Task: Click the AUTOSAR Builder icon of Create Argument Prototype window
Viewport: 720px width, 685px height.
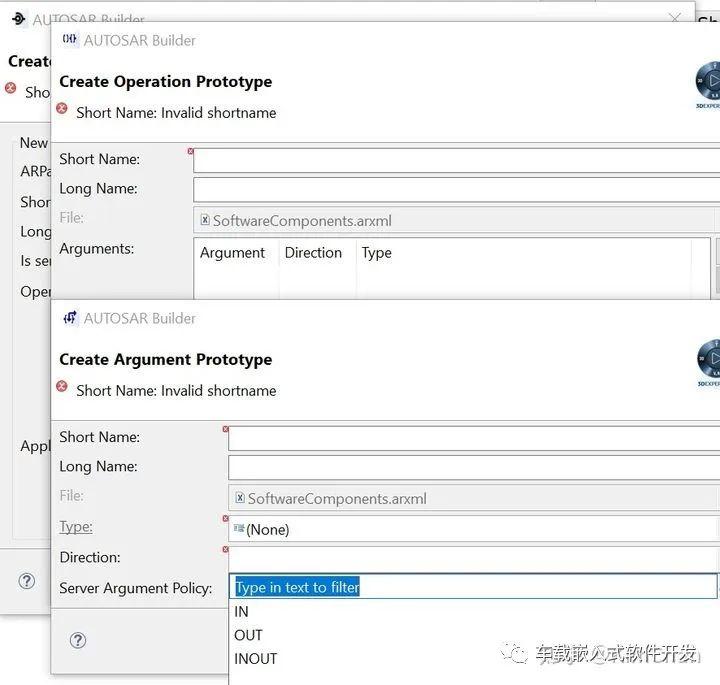Action: (x=70, y=317)
